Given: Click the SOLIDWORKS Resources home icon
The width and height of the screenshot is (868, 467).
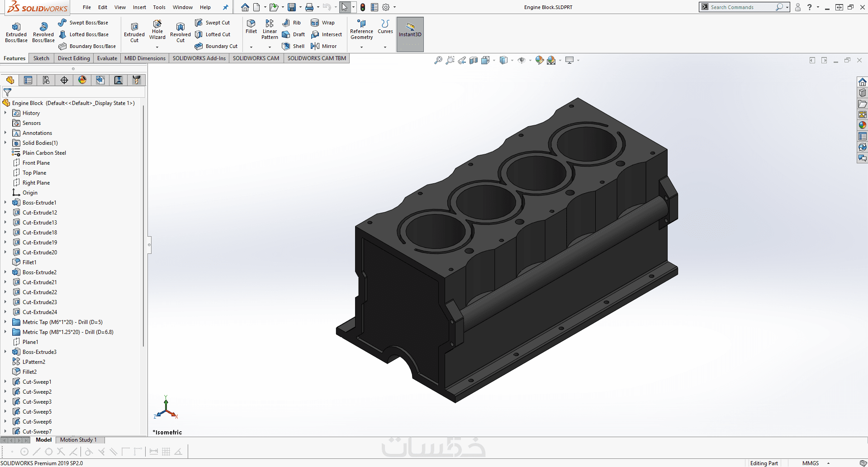Looking at the screenshot, I should (863, 82).
